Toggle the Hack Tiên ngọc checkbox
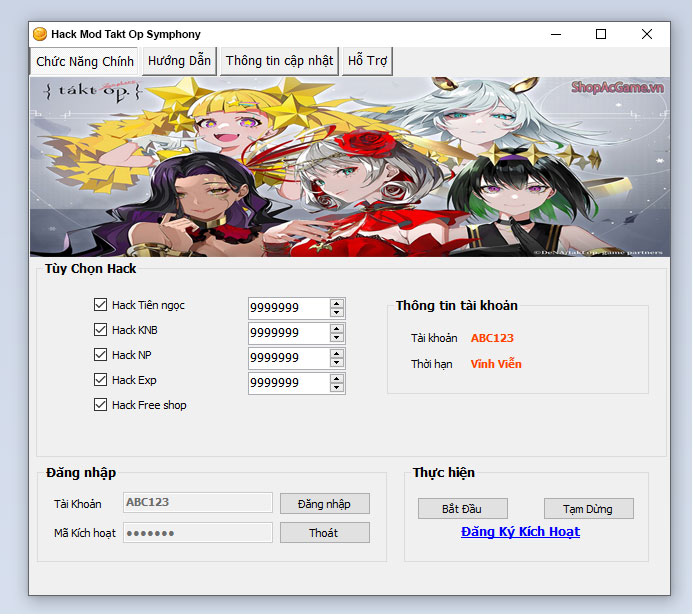 pos(100,304)
